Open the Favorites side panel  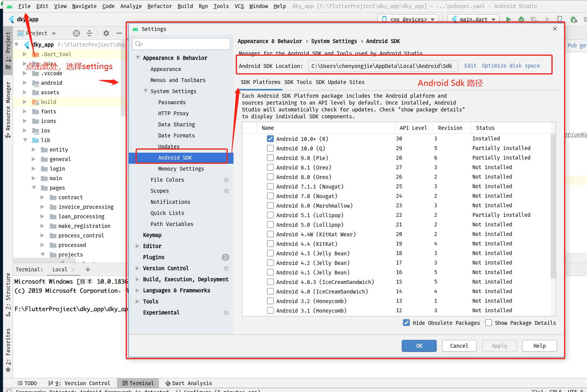[8, 350]
